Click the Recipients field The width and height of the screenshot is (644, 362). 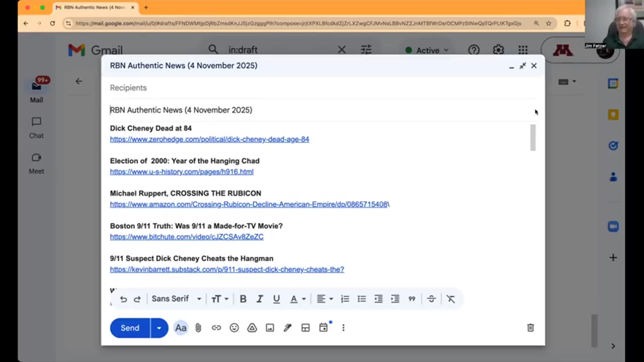coord(323,87)
